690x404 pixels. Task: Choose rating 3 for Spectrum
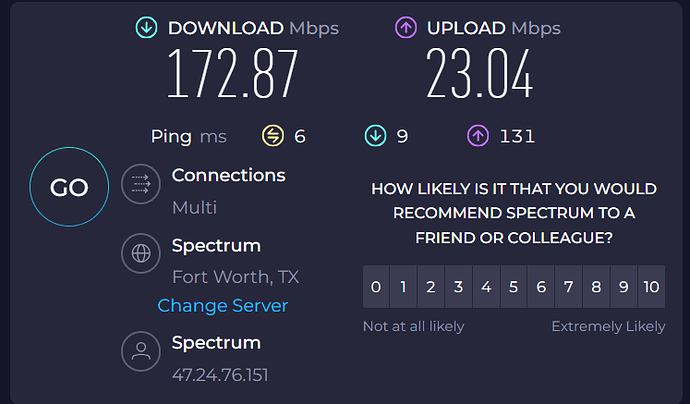[x=458, y=288]
